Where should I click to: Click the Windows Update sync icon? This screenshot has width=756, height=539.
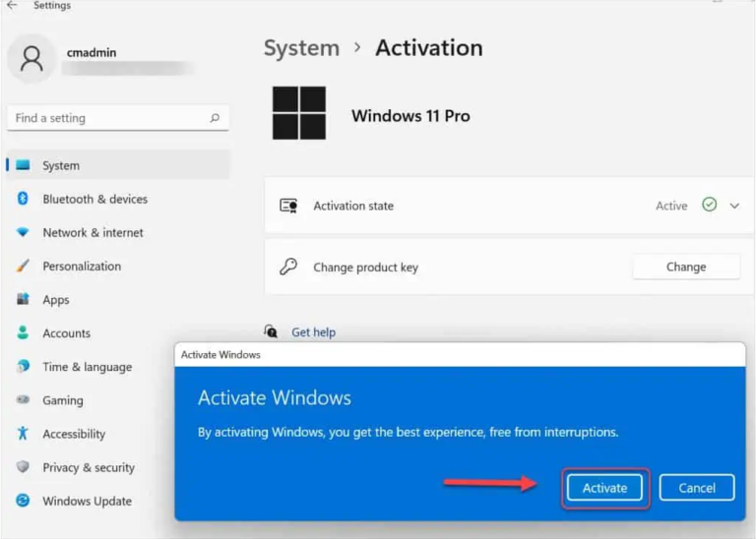(23, 500)
